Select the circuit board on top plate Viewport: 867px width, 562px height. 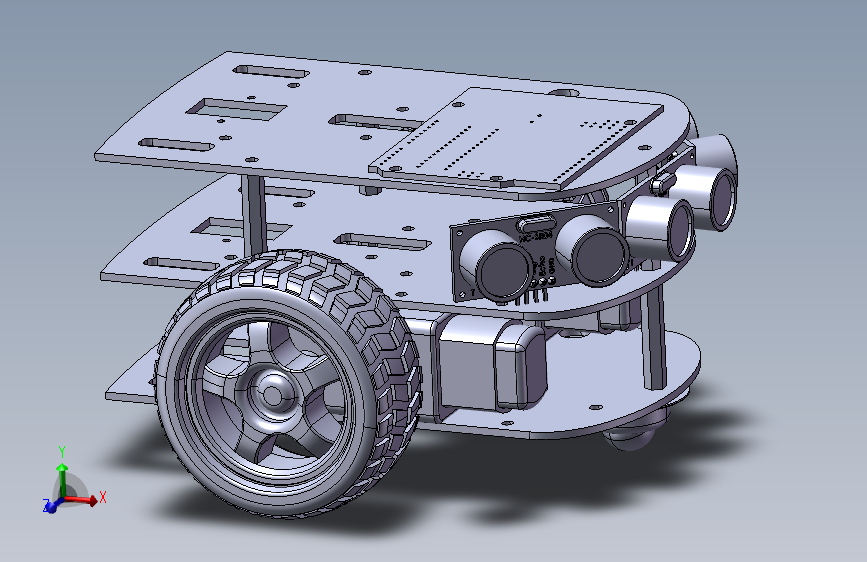tap(516, 138)
